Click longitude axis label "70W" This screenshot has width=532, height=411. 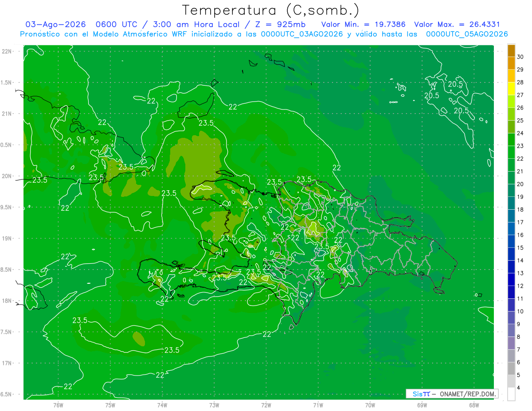pyautogui.click(x=370, y=405)
